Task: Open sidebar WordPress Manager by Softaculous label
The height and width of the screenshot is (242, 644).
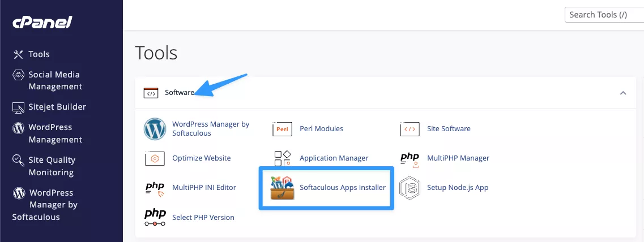Action: 45,205
